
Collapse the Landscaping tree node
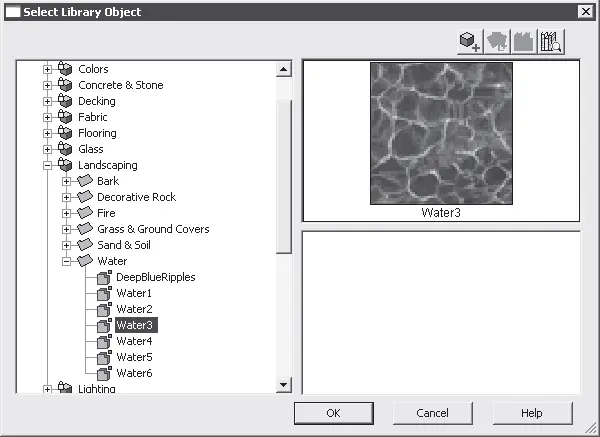tap(47, 165)
